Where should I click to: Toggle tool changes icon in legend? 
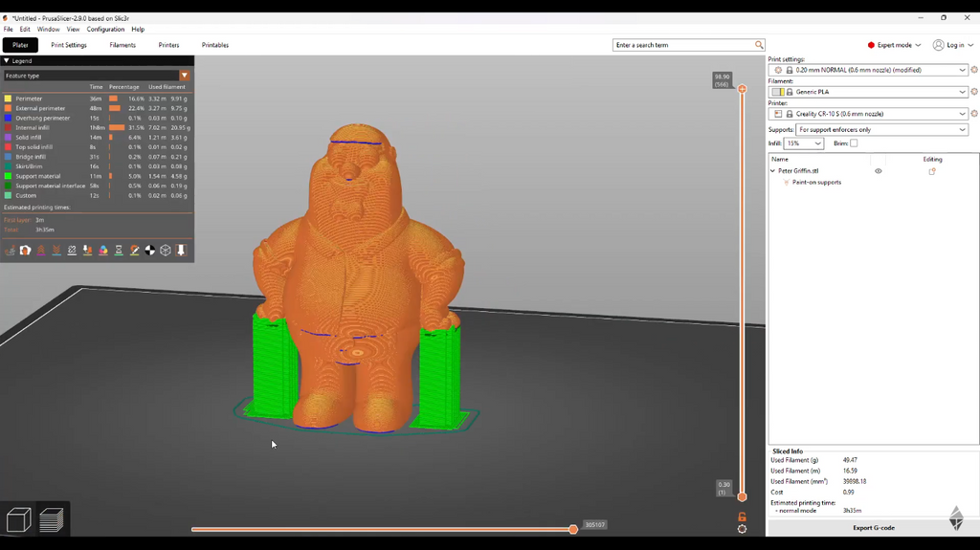tap(87, 250)
